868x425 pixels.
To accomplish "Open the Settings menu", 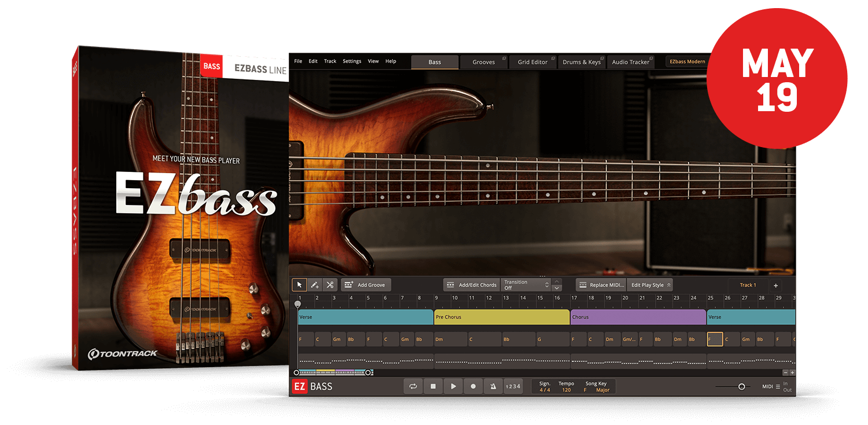I will pyautogui.click(x=352, y=61).
